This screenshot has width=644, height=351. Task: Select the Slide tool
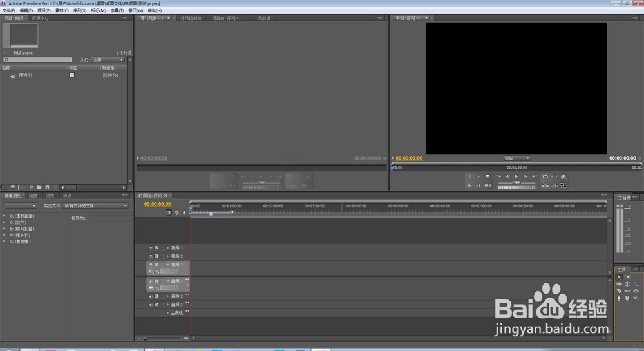pyautogui.click(x=636, y=291)
